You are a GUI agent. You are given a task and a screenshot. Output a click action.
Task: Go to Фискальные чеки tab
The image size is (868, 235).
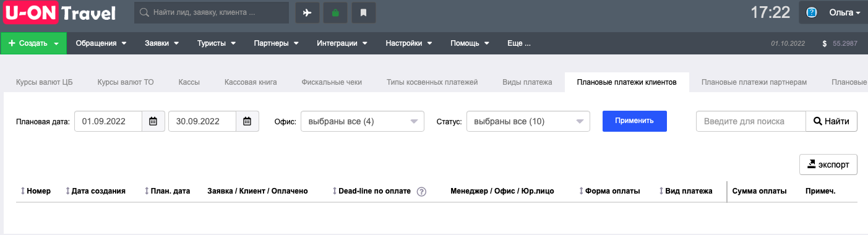pyautogui.click(x=332, y=82)
